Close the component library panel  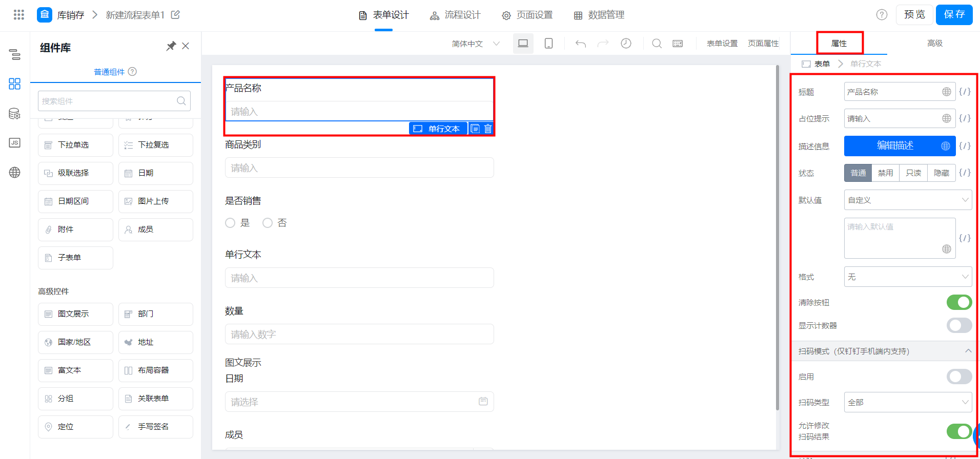pyautogui.click(x=186, y=46)
